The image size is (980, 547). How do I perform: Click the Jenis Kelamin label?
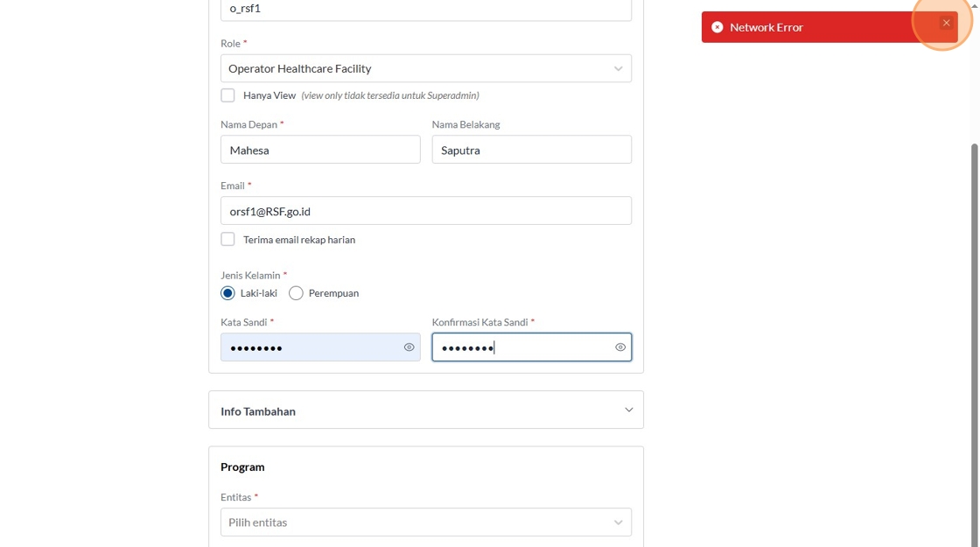click(250, 275)
